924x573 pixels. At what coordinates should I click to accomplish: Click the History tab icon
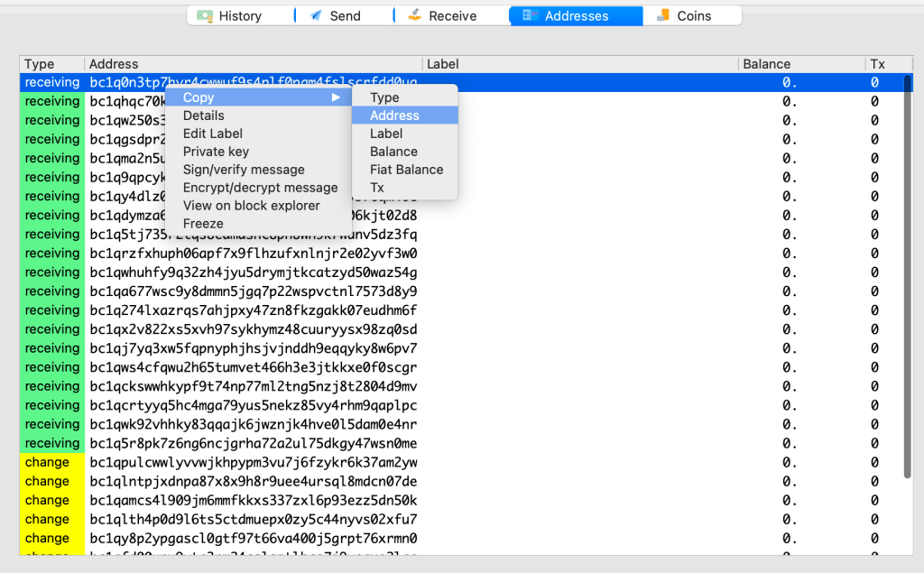coord(205,16)
